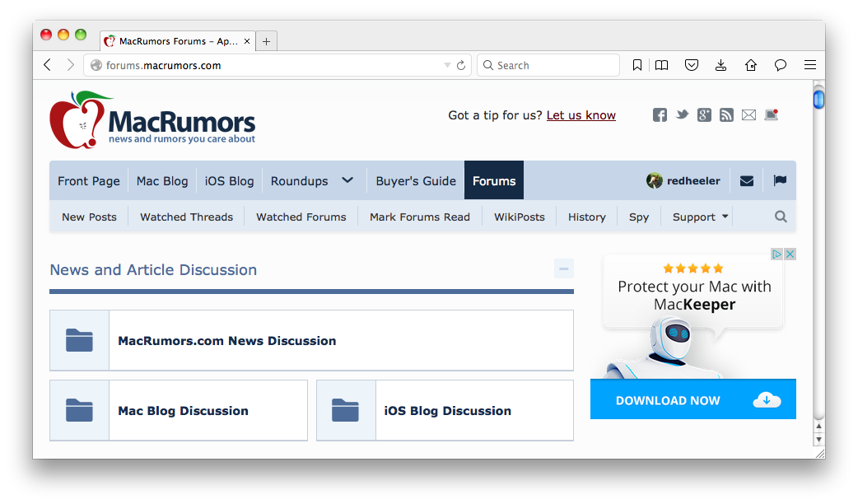Viewport: 858px width, 504px height.
Task: Select the Forums nav tab
Action: tap(494, 180)
